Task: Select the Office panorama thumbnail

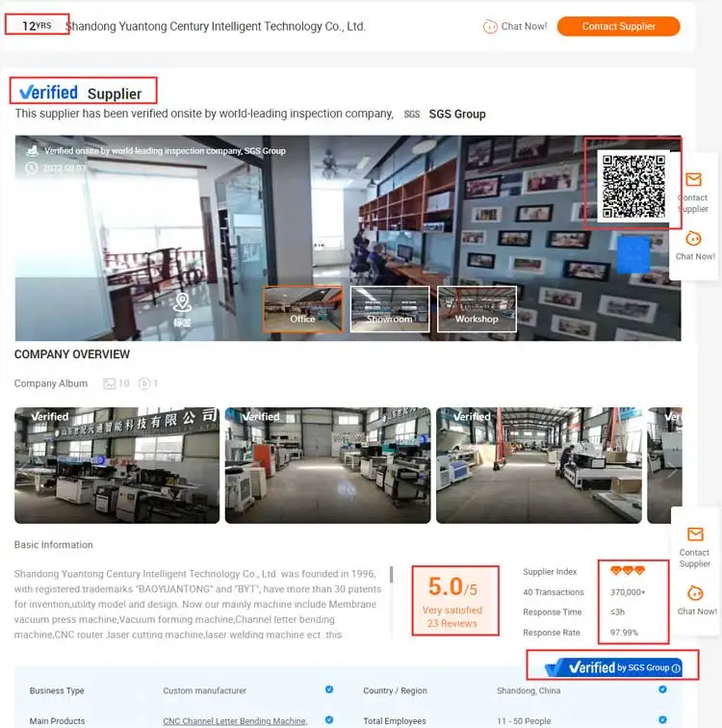Action: pyautogui.click(x=302, y=309)
